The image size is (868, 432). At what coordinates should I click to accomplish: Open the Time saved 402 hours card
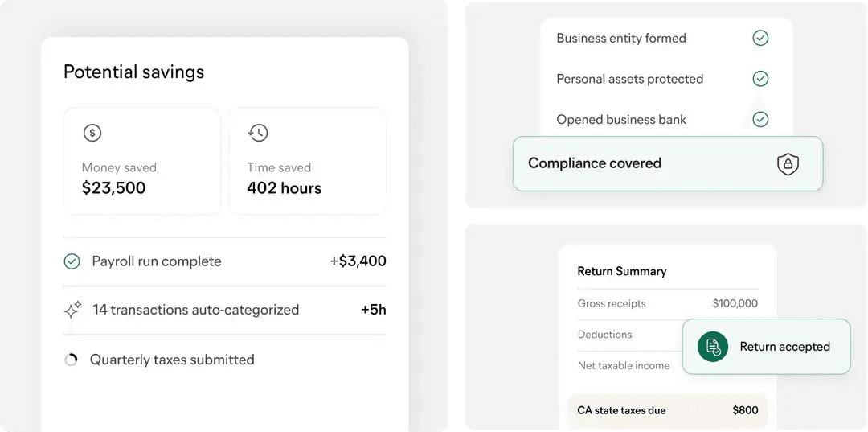click(308, 161)
